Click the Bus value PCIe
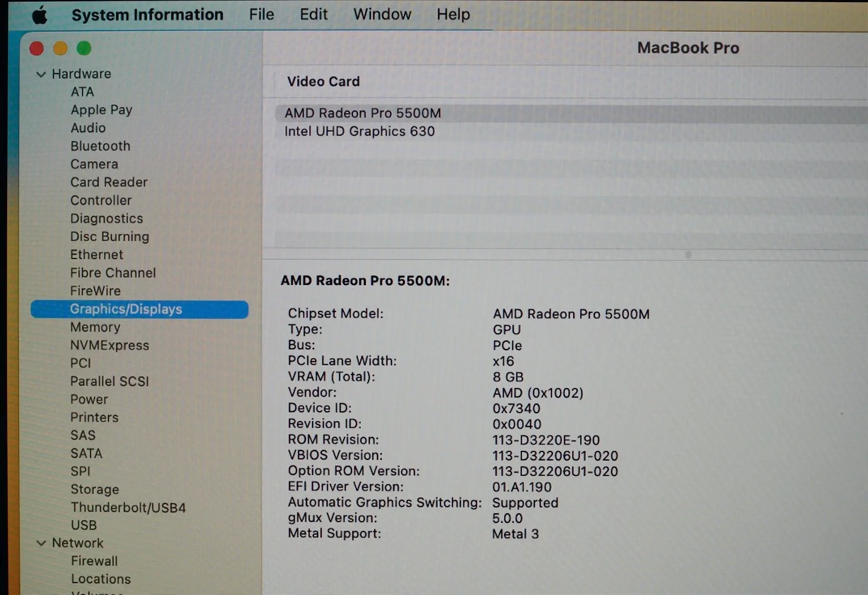The height and width of the screenshot is (595, 868). (507, 346)
